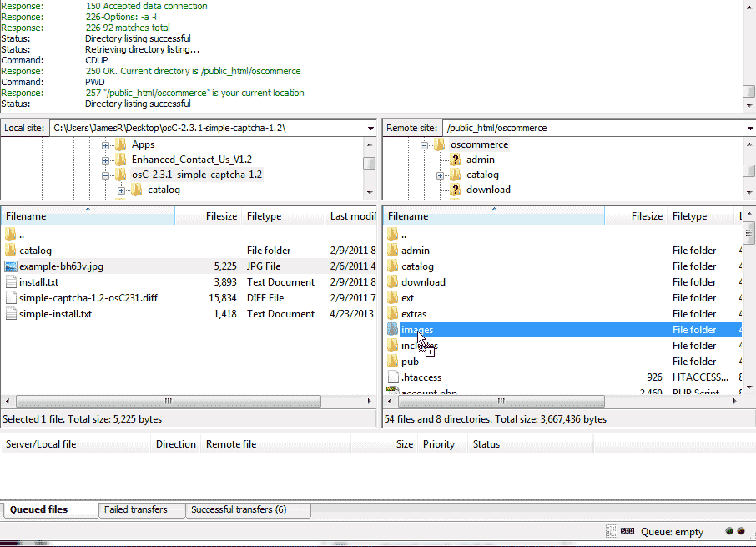This screenshot has width=756, height=547.
Task: Select Apps folder icon in local tree
Action: 120,144
